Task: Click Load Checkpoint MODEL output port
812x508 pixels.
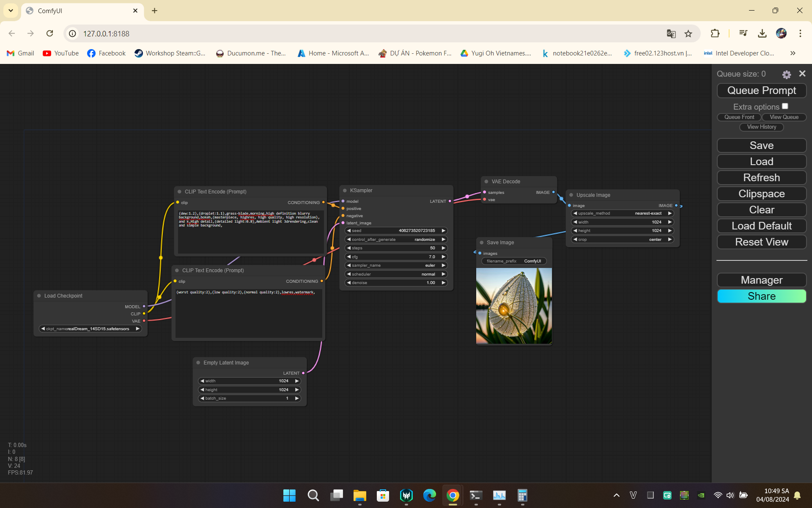Action: click(x=144, y=306)
